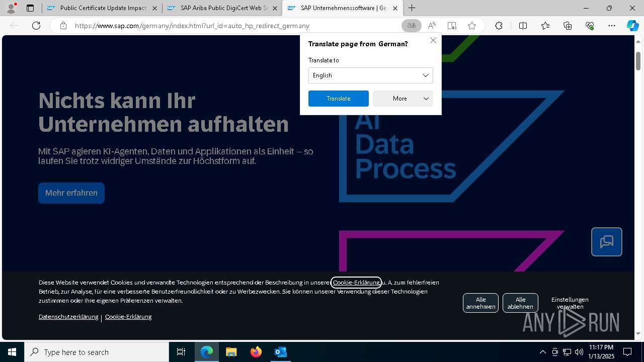The image size is (644, 362).
Task: Open Outlook from the taskbar
Action: 280,352
